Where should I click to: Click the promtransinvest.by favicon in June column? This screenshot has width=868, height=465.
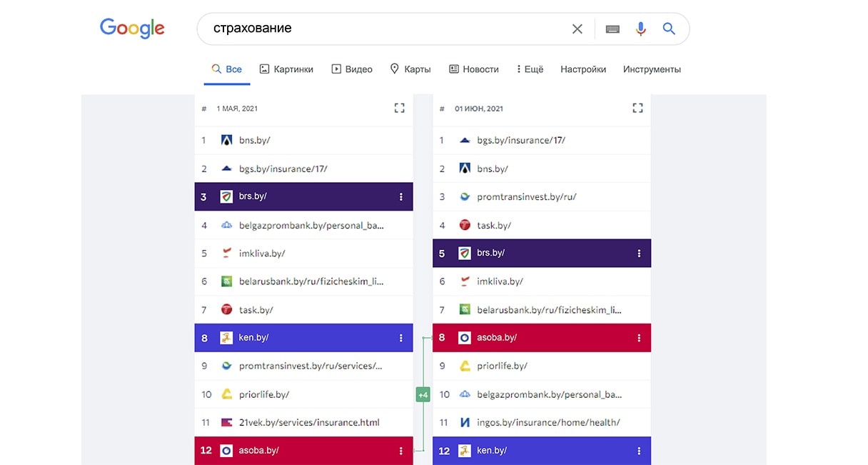465,196
